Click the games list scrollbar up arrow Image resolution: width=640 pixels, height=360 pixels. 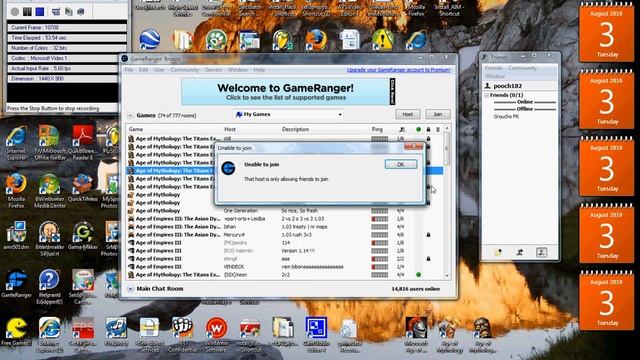tap(447, 129)
